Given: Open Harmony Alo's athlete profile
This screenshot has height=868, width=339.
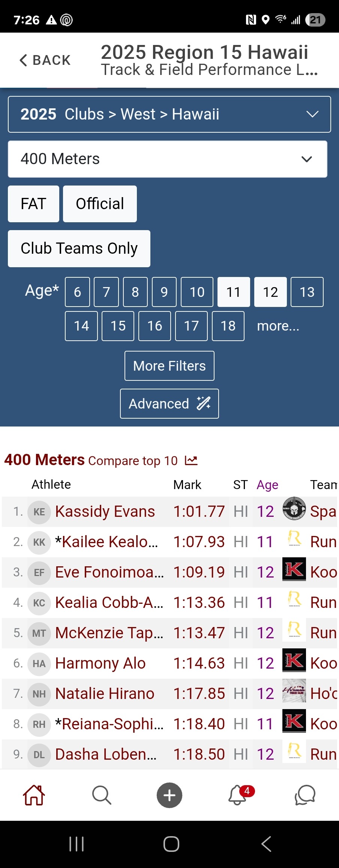Looking at the screenshot, I should pos(100,663).
